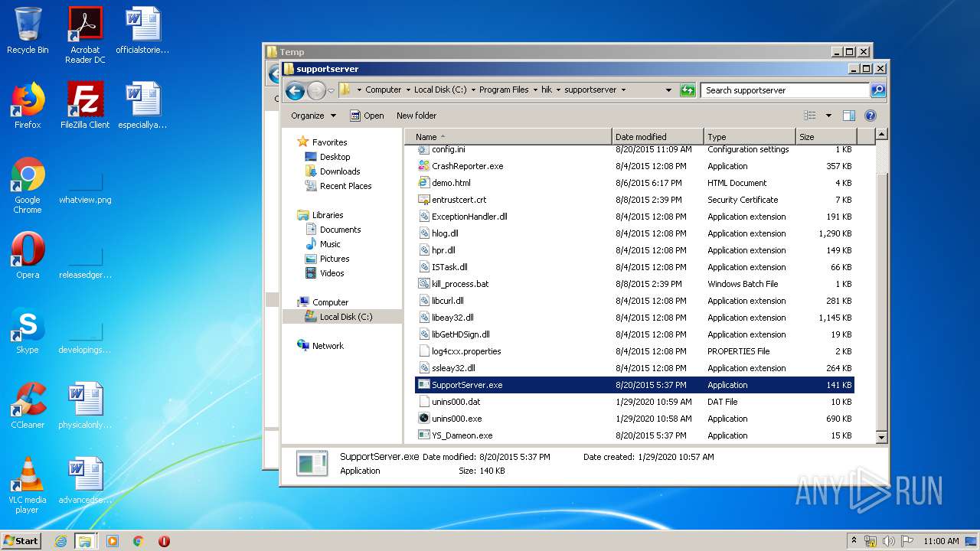Open Recent Places in navigation pane
This screenshot has width=980, height=551.
pyautogui.click(x=338, y=186)
